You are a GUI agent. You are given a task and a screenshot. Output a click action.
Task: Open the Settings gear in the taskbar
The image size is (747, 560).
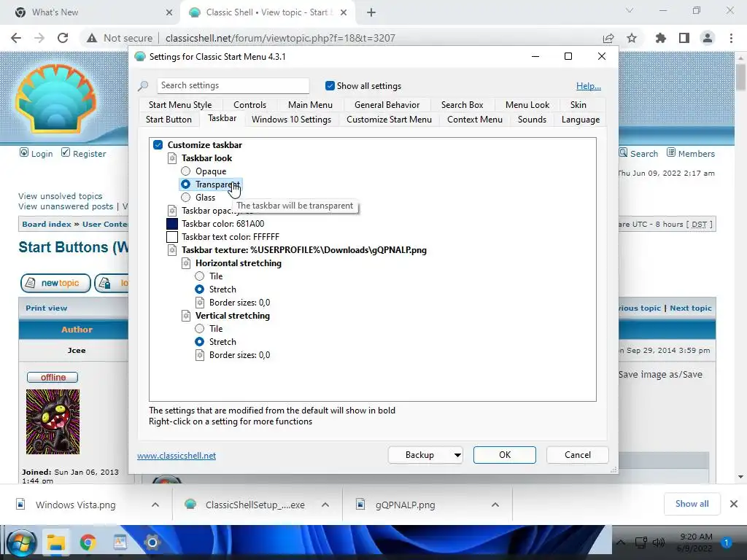tap(152, 542)
